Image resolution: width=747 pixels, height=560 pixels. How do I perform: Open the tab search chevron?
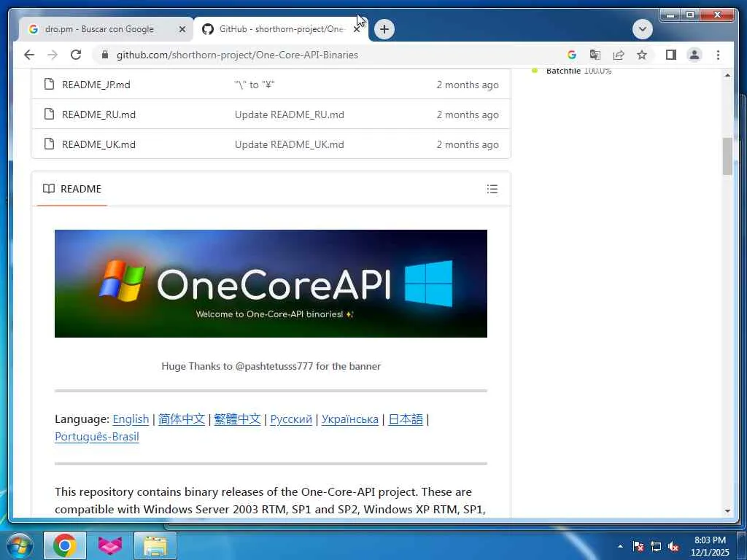[x=642, y=29]
